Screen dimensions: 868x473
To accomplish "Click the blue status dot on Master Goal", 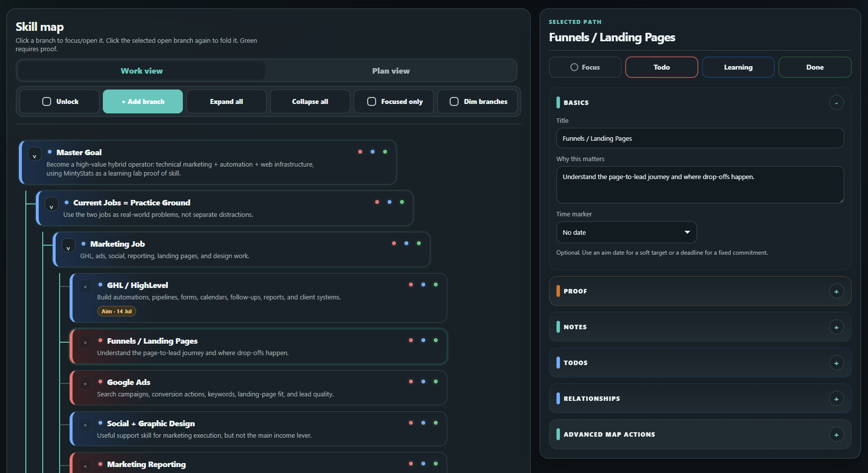I will (x=373, y=152).
